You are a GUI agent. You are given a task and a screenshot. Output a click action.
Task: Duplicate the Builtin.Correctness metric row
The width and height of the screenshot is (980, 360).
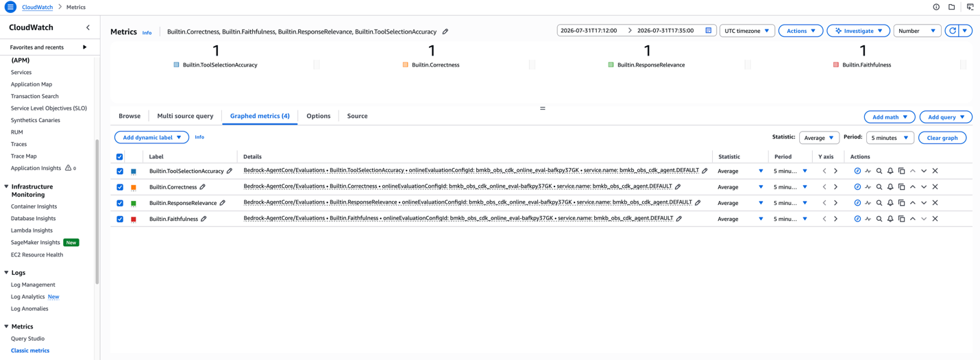pyautogui.click(x=901, y=187)
